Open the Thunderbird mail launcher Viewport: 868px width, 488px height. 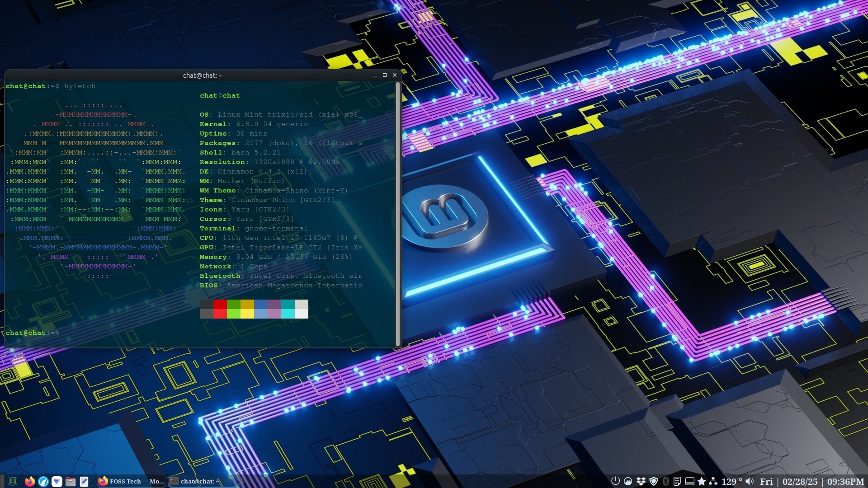(43, 481)
